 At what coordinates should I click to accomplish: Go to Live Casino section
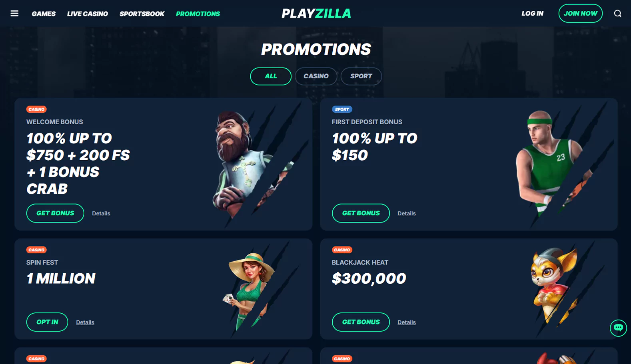pyautogui.click(x=88, y=14)
